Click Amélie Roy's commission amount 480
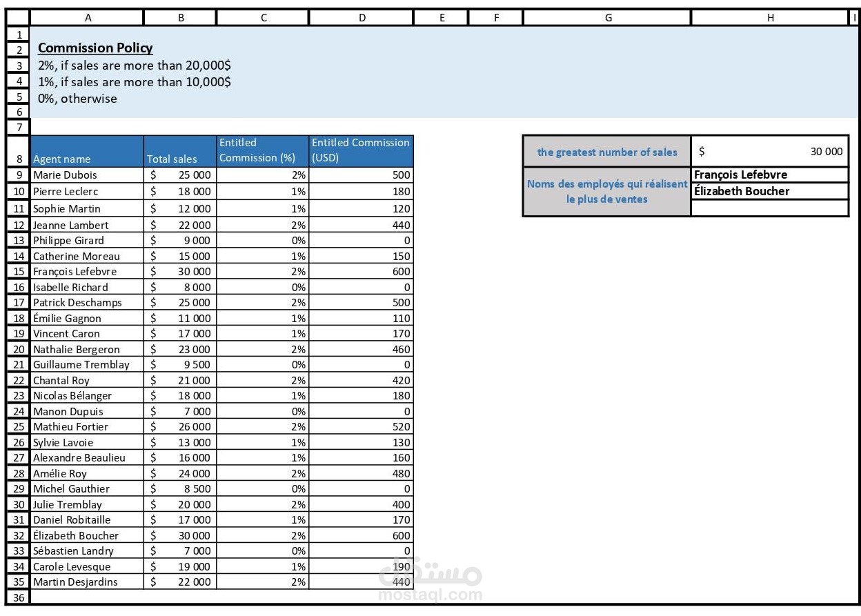The width and height of the screenshot is (861, 616). [362, 473]
